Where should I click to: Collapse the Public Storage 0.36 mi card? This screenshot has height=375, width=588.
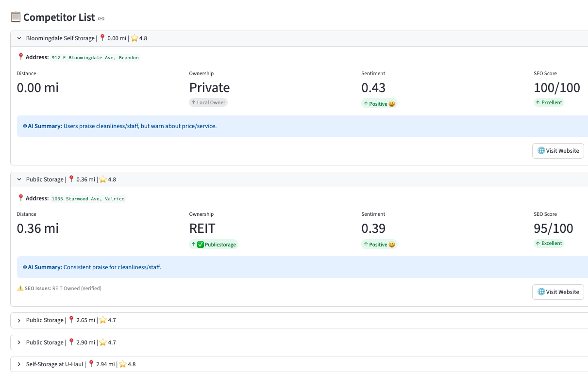[18, 179]
